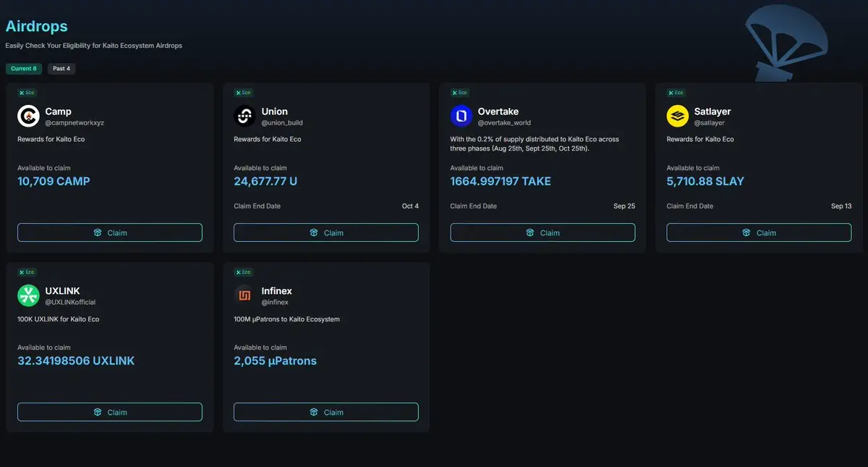Click the Oct 4 claim end date
Screen dimensions: 868x467
point(410,206)
